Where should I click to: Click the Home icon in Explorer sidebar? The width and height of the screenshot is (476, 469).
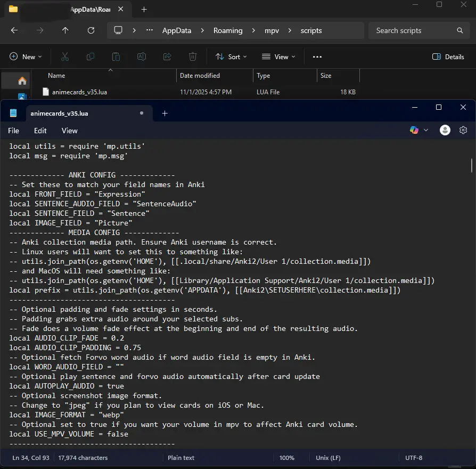click(x=22, y=81)
